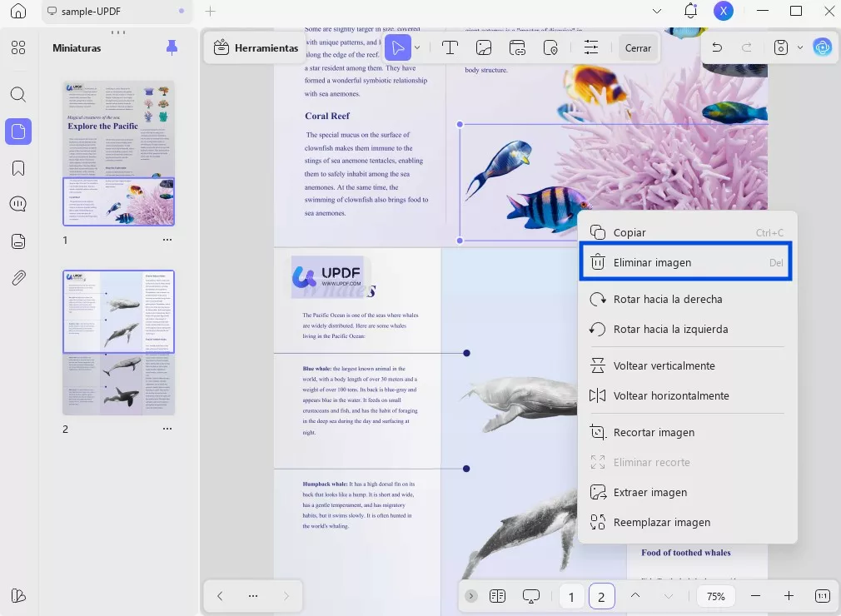Choose Recortar imagen from the menu
Screen dimensions: 841x616
[x=687, y=432]
